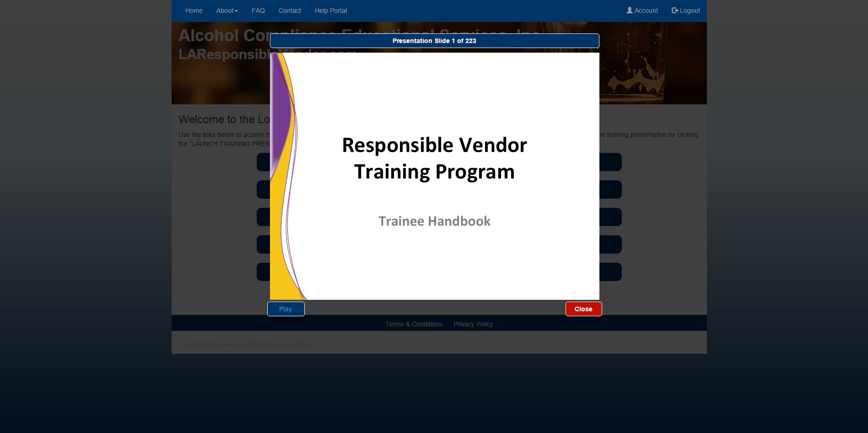The height and width of the screenshot is (433, 868).
Task: Click the Logout arrow icon
Action: (674, 10)
